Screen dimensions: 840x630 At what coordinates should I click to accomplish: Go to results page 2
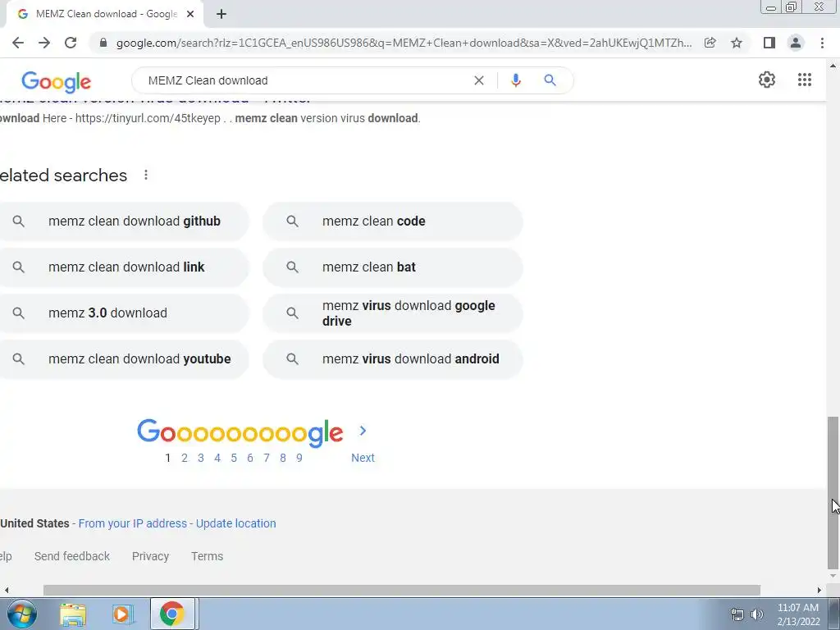[185, 458]
